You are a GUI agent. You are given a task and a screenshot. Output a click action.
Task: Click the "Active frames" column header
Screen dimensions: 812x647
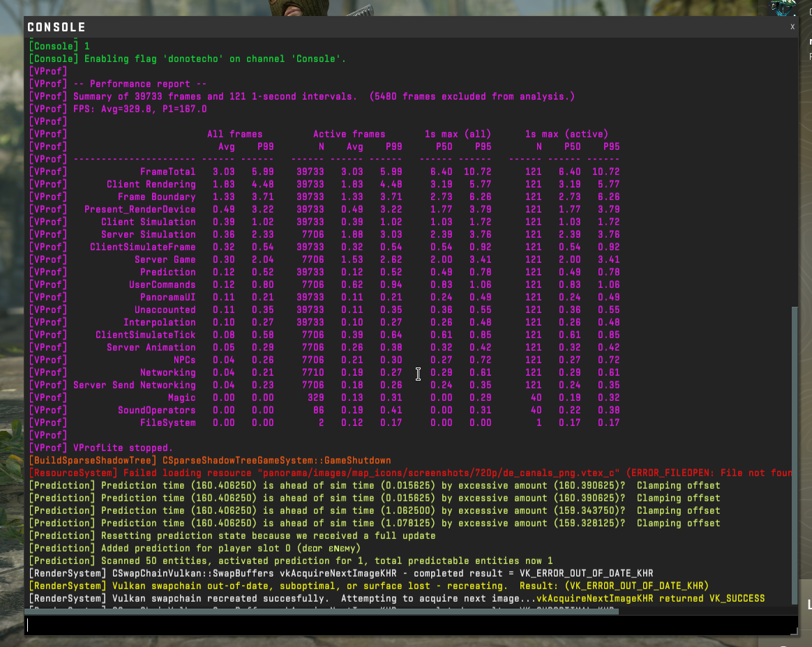349,134
